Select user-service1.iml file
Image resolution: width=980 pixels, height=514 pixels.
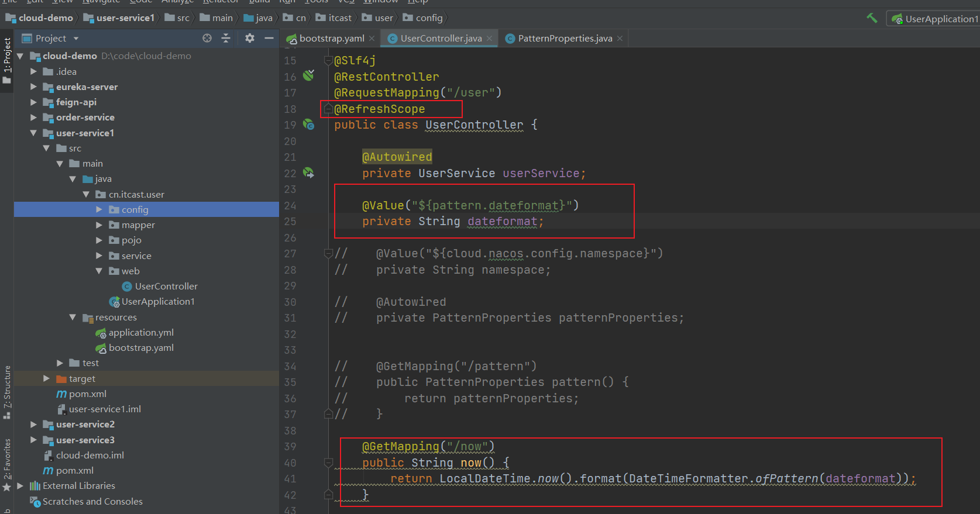[x=105, y=409]
